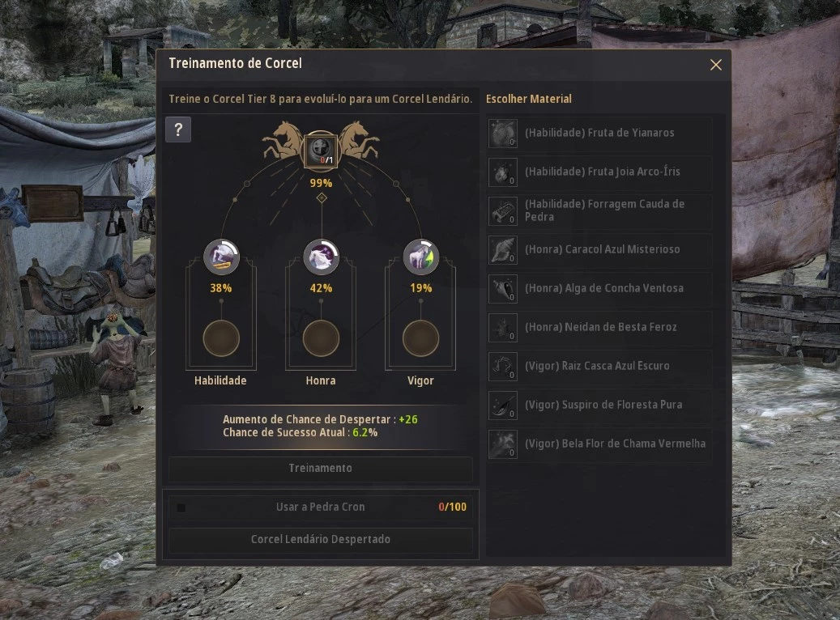The image size is (840, 620).
Task: Click the top center 0/1 item slot
Action: (x=321, y=151)
